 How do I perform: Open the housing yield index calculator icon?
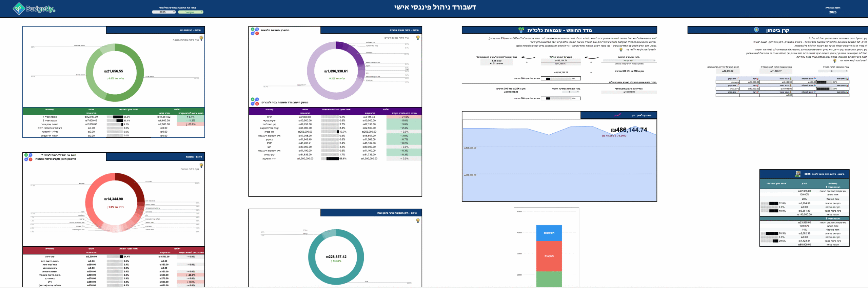click(x=255, y=101)
